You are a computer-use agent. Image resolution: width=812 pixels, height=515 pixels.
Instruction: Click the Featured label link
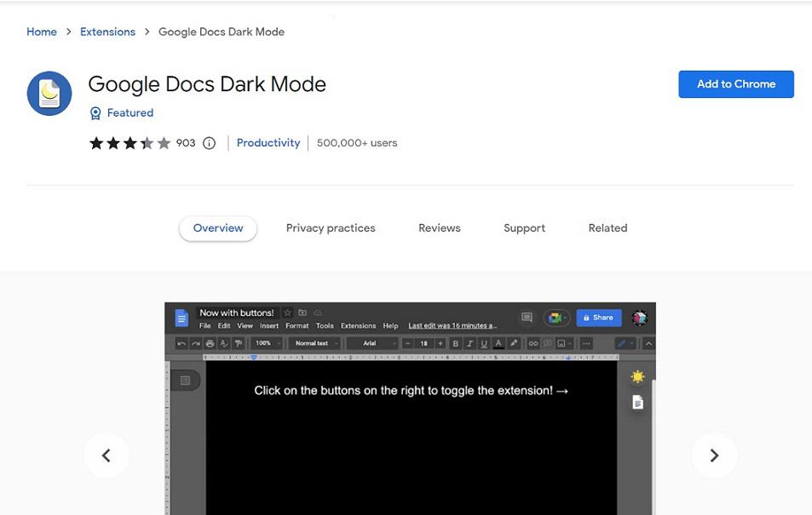pyautogui.click(x=130, y=113)
